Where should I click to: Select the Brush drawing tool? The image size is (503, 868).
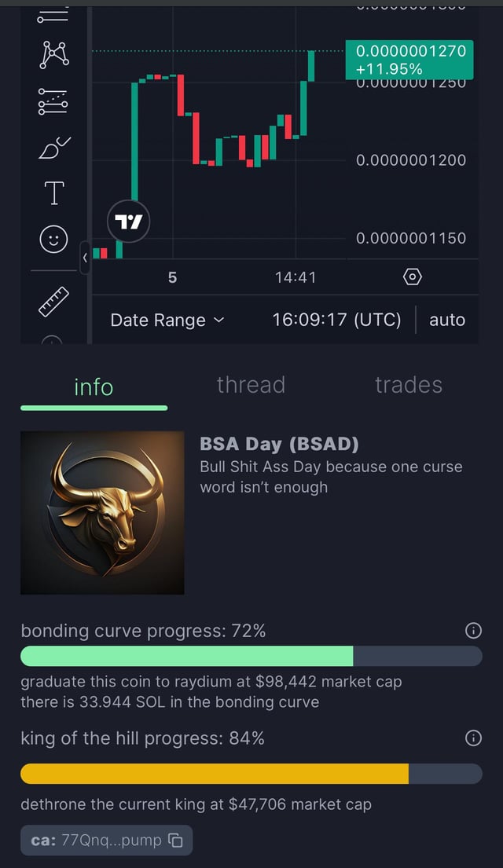[53, 147]
